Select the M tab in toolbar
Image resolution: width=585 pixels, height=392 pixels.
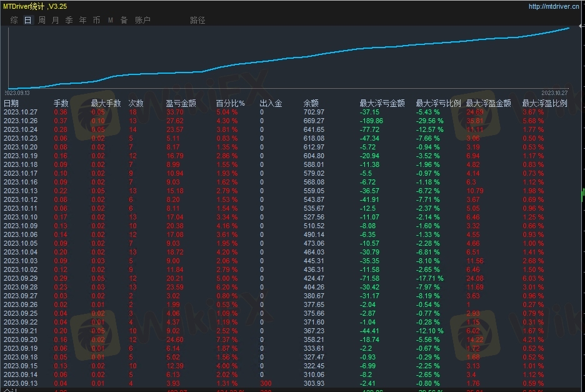click(111, 20)
